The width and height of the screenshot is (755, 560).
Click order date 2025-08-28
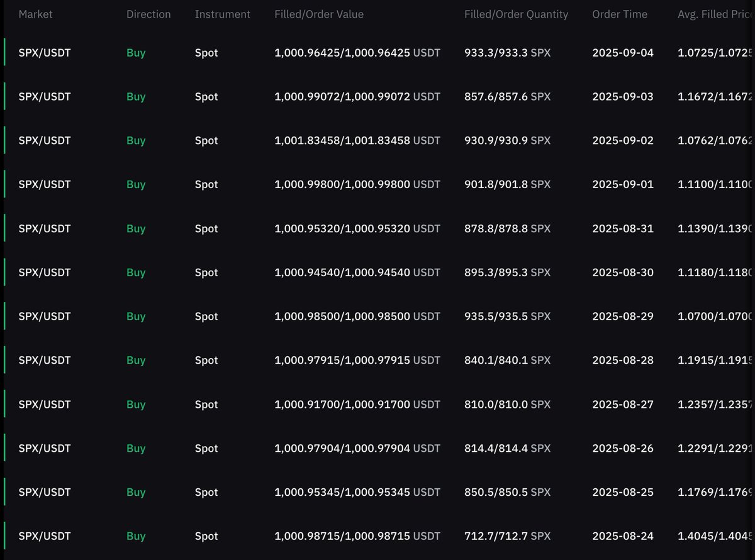pos(623,361)
